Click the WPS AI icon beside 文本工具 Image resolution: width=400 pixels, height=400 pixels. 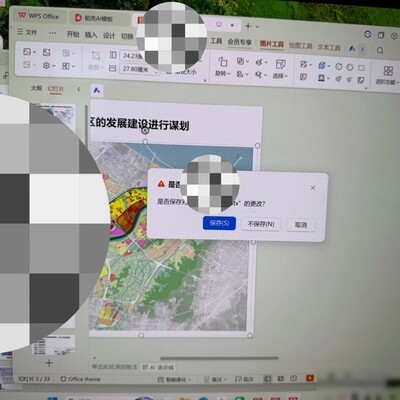[352, 49]
